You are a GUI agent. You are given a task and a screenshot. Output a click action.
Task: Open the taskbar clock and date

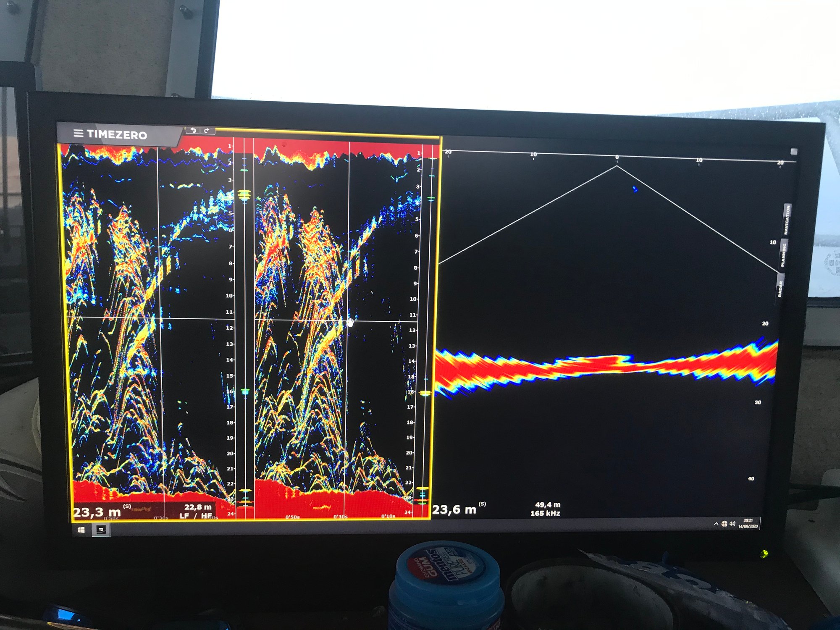pyautogui.click(x=748, y=523)
